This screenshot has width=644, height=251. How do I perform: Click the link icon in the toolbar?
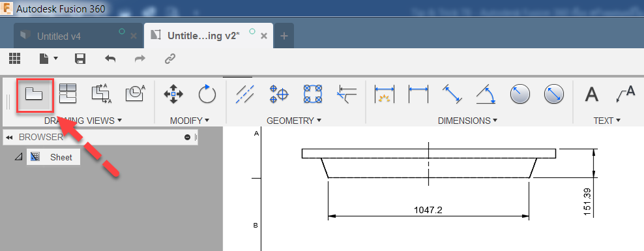170,59
